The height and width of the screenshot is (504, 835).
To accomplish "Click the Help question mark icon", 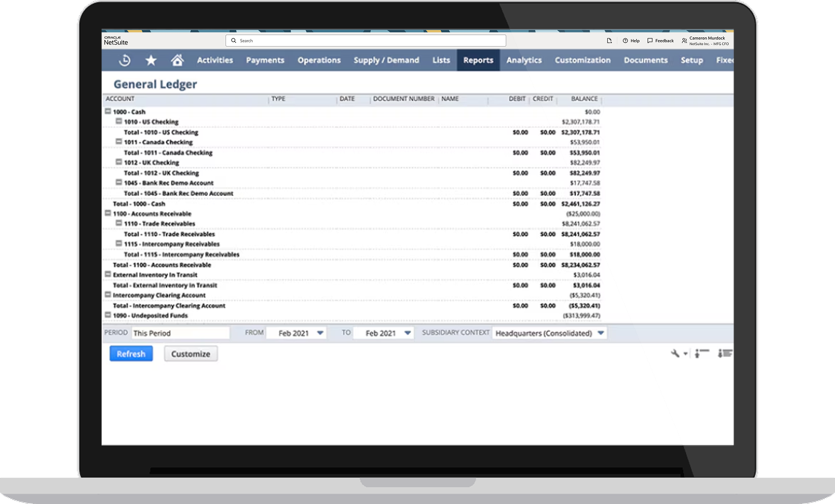I will point(625,41).
